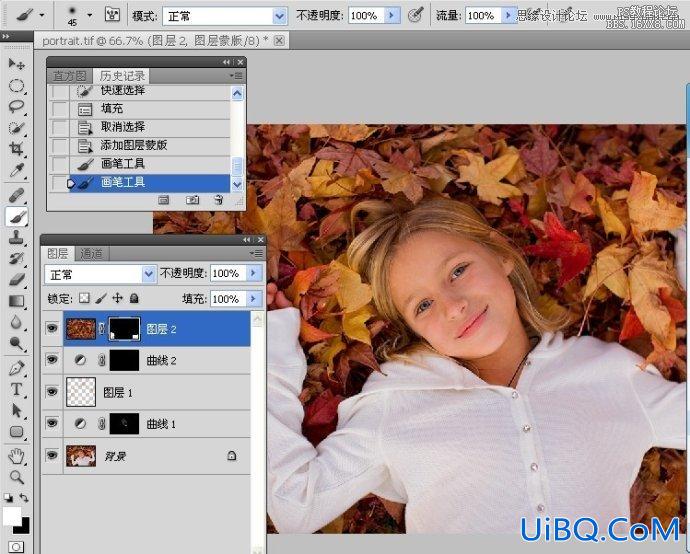Select the Hand tool
The image size is (690, 554).
coord(16,456)
